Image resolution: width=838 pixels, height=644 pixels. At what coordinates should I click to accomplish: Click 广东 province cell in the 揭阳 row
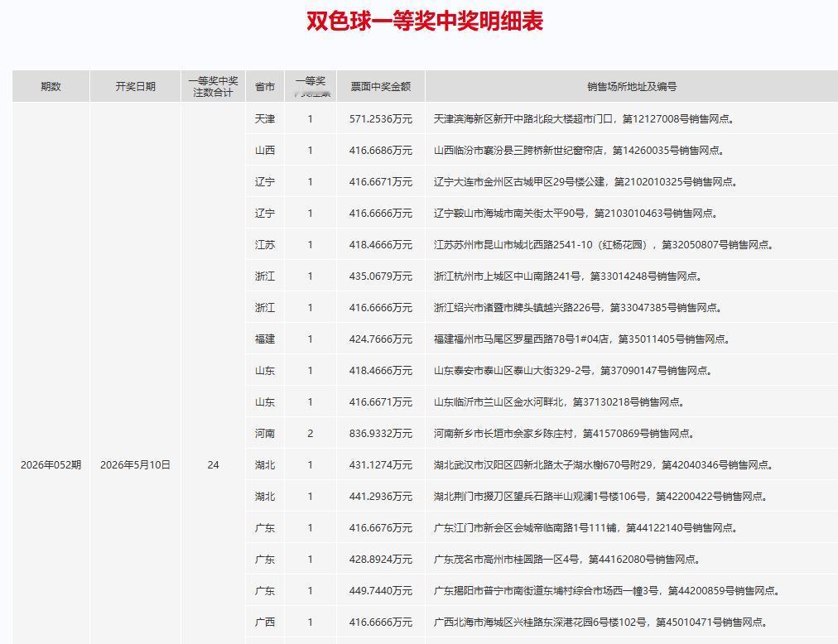coord(265,590)
